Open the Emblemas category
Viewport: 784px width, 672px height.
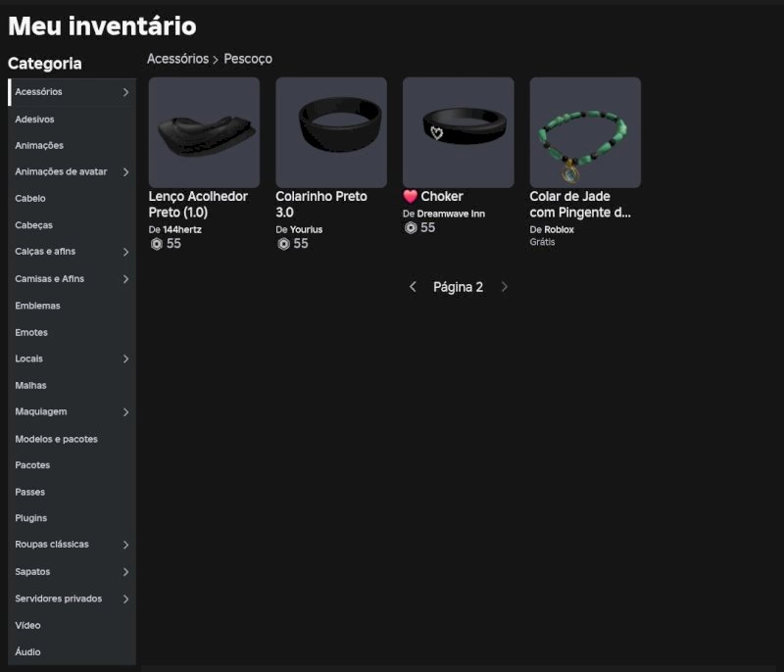tap(72, 306)
